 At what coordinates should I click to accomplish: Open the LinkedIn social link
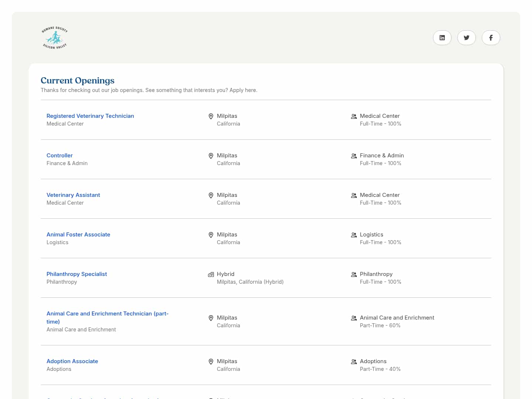(x=442, y=38)
